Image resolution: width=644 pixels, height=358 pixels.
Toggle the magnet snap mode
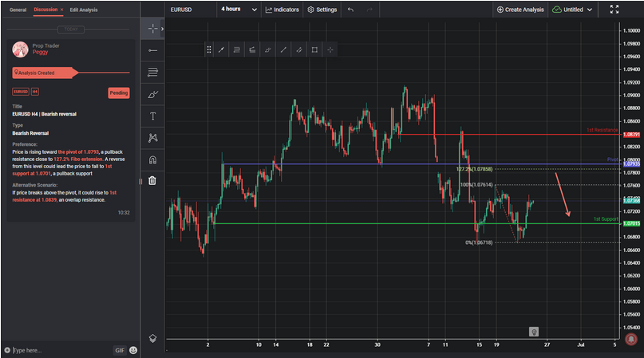(x=152, y=159)
